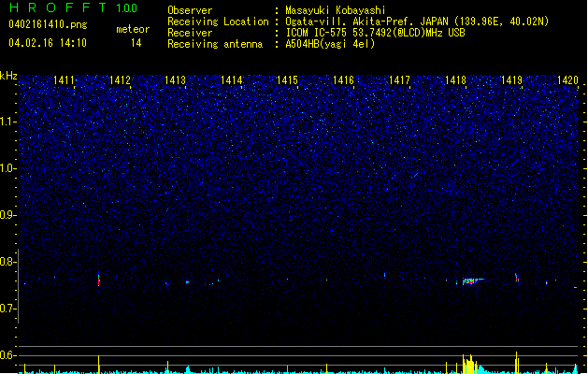
Task: Click the Receiving antenna label
Action: 215,44
